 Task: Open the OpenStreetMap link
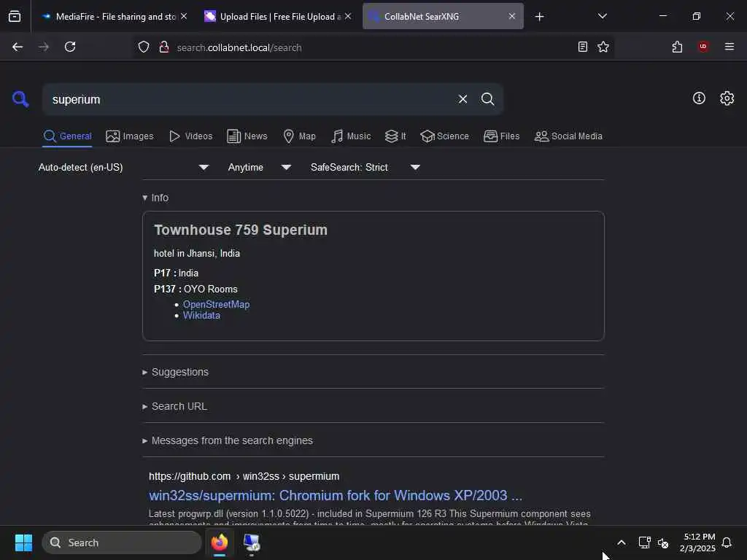coord(216,304)
